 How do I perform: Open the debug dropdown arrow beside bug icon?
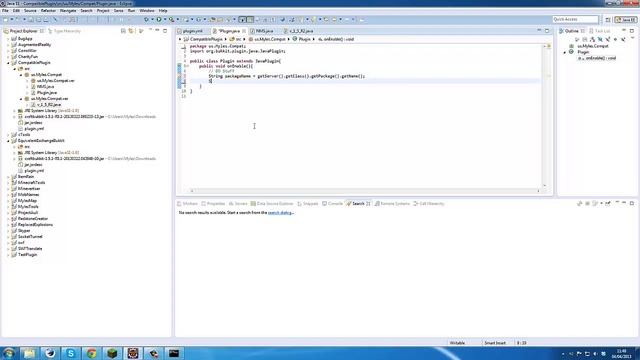[x=152, y=20]
